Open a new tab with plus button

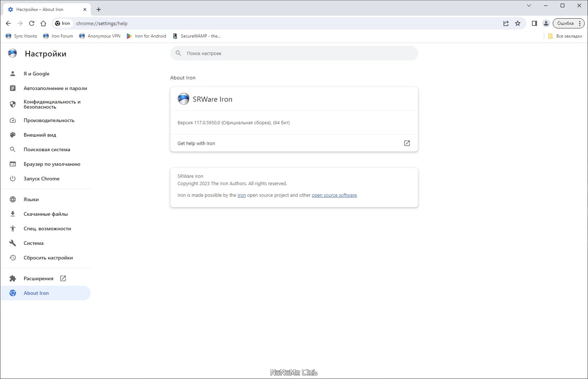click(x=99, y=9)
